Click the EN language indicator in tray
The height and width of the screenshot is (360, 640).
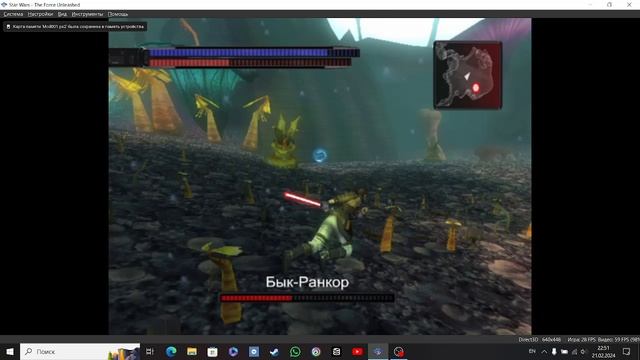click(532, 351)
